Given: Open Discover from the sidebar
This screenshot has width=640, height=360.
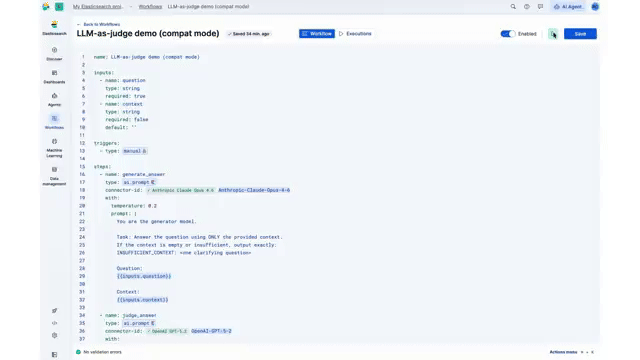Looking at the screenshot, I should 54,53.
